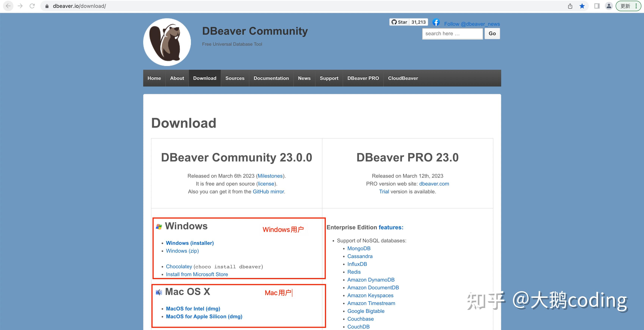Download Windows (installer) link
Viewport: 644px width, 330px height.
coord(190,243)
